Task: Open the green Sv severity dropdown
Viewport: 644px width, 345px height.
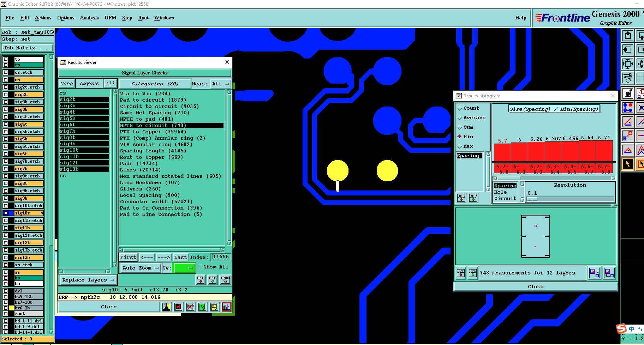Action: click(185, 268)
